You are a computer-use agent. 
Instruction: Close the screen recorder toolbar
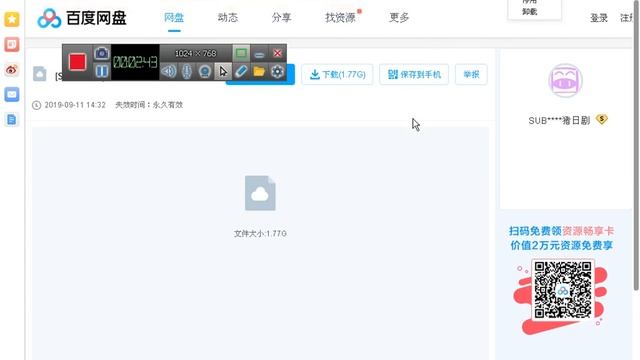(278, 53)
